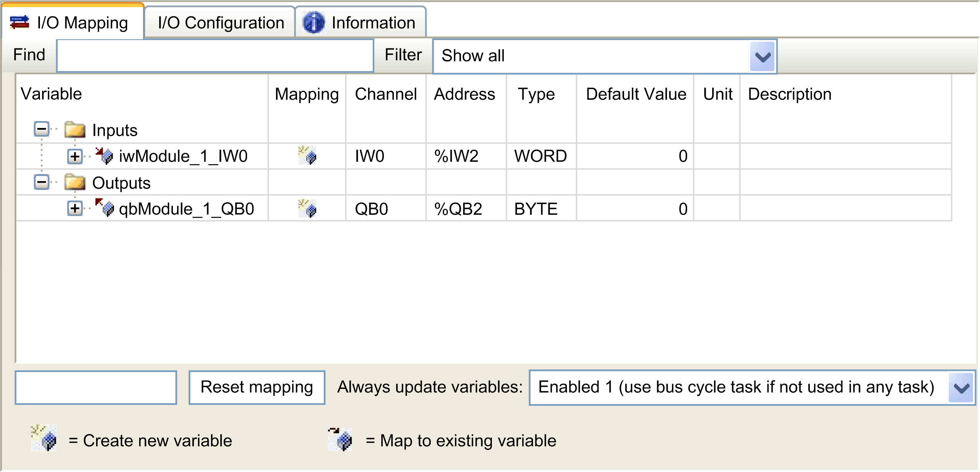This screenshot has width=980, height=472.
Task: Click the Information tab's blue info icon
Action: [x=314, y=23]
